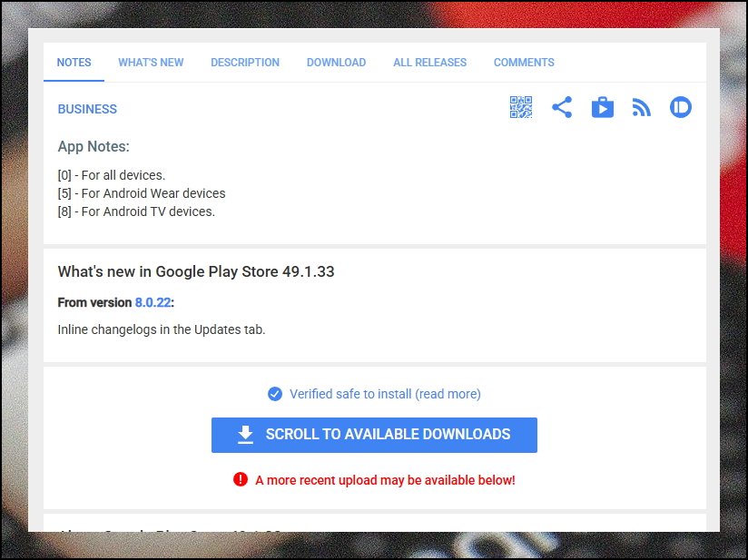This screenshot has height=560, width=748.
Task: Click the red exclamation warning icon
Action: coord(241,479)
